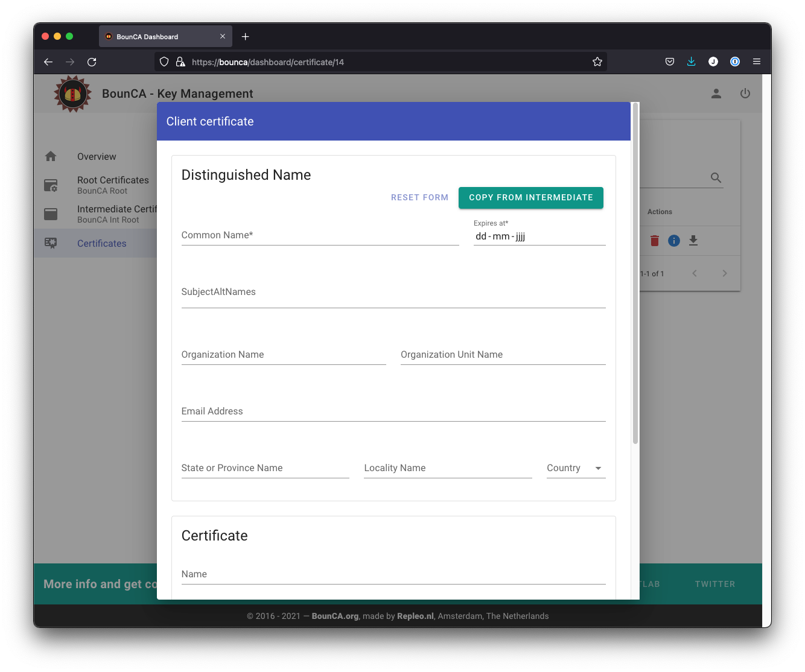Image resolution: width=805 pixels, height=672 pixels.
Task: Click the home icon next to Overview
Action: (x=51, y=156)
